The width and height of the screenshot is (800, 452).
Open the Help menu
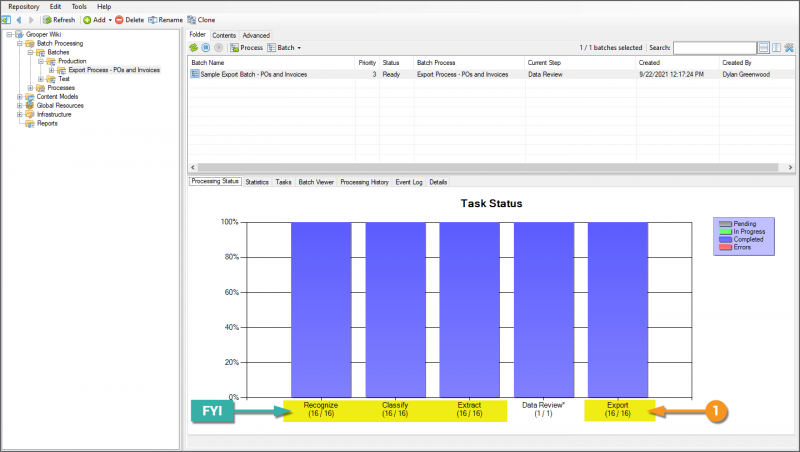click(x=104, y=7)
